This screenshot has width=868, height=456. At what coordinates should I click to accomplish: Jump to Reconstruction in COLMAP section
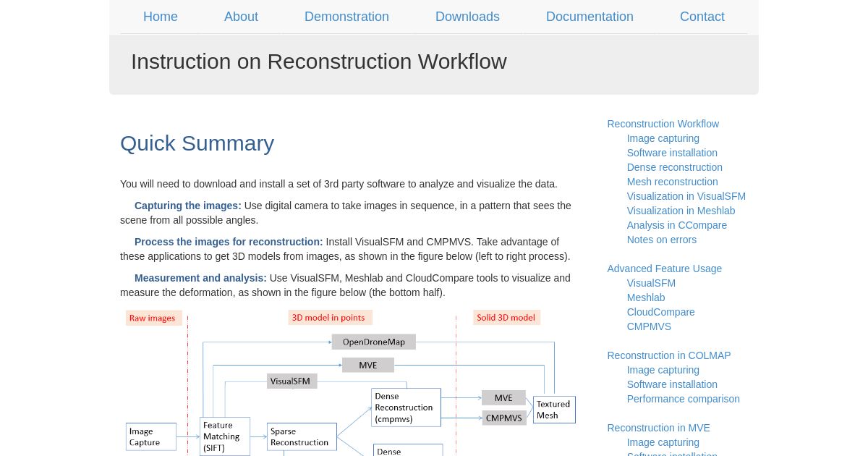click(x=669, y=355)
